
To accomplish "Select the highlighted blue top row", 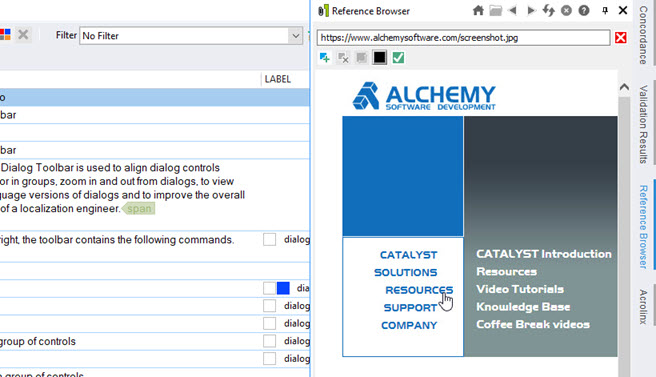I will (x=155, y=97).
